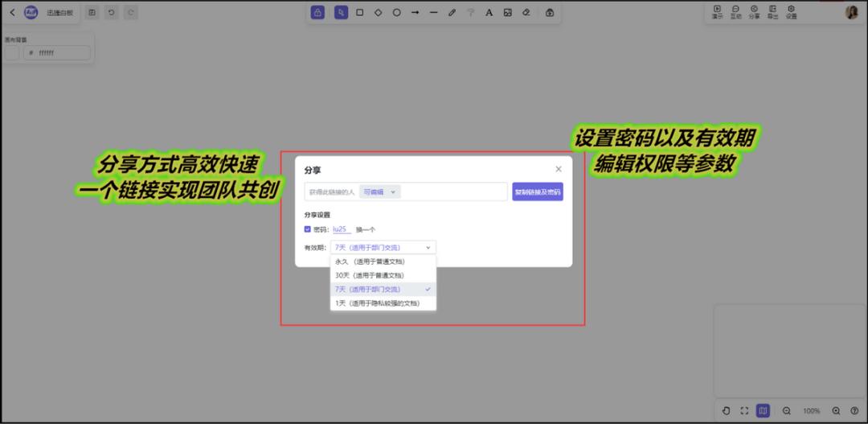Select the straight line tool

(433, 12)
